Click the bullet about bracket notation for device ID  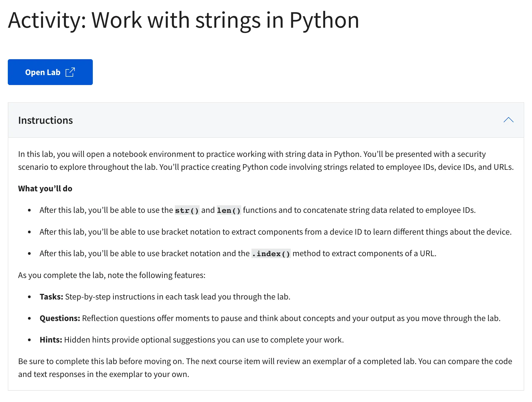(x=275, y=232)
